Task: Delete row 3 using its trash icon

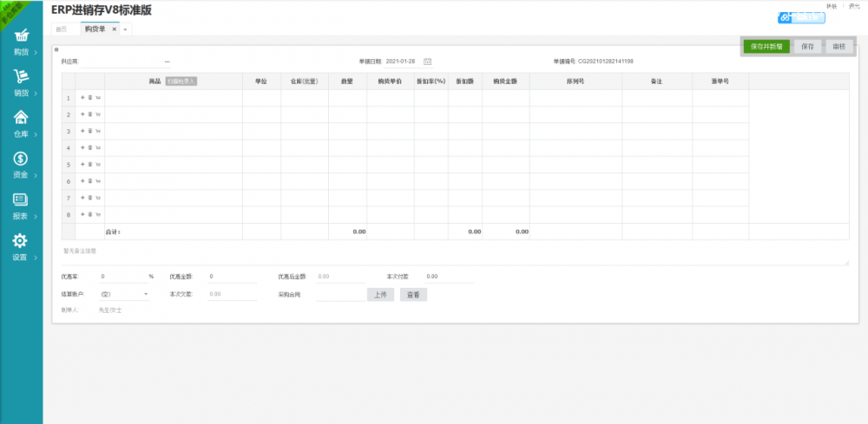Action: pyautogui.click(x=89, y=131)
